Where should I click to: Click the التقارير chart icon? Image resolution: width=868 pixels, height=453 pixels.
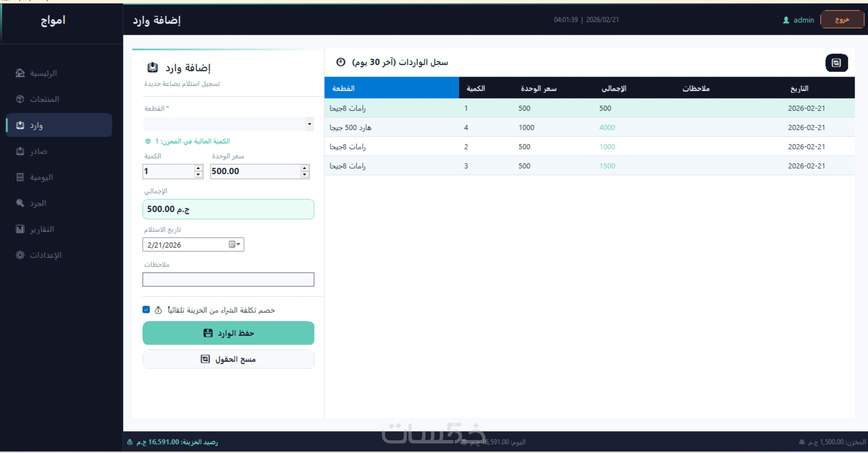point(20,229)
